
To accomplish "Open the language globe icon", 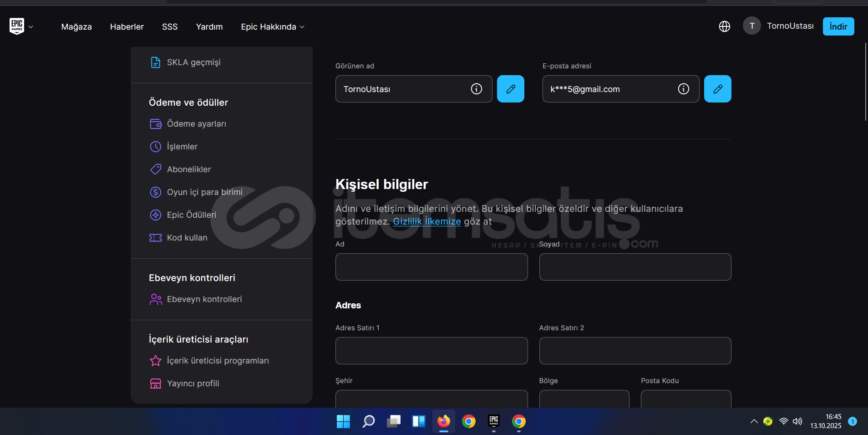I will tap(724, 26).
